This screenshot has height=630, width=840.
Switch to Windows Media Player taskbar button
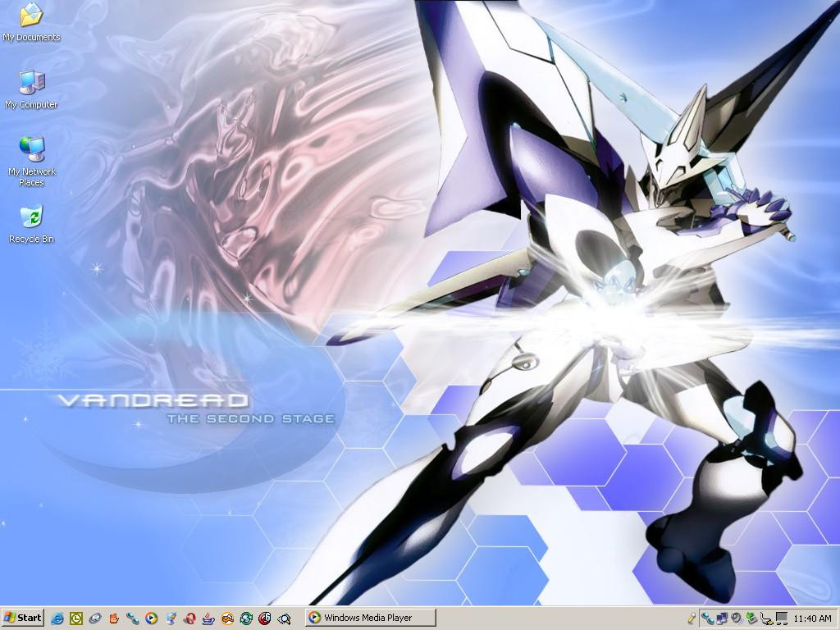coord(371,618)
